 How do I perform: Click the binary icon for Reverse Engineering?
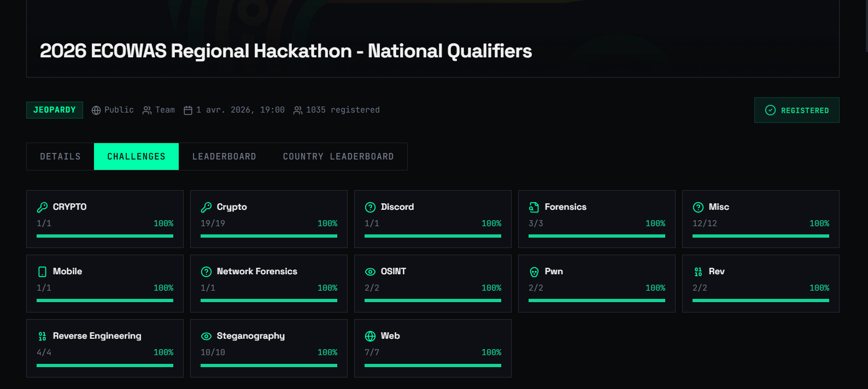click(x=42, y=336)
